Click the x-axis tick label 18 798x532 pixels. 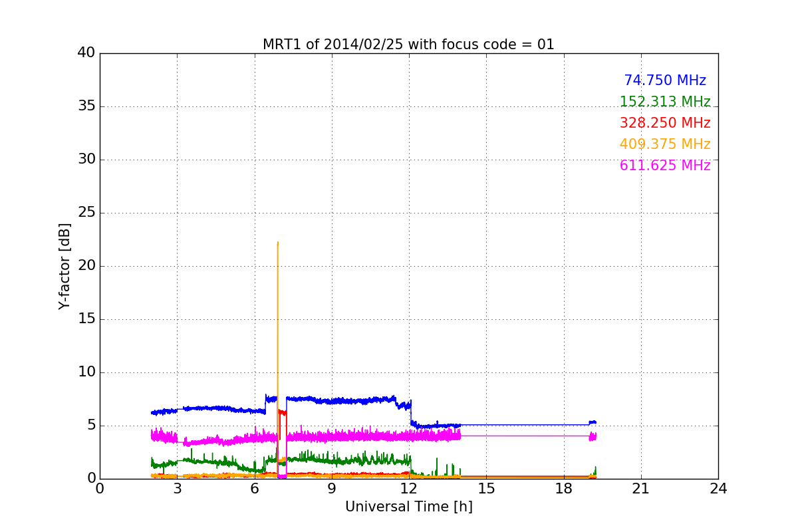pos(564,489)
